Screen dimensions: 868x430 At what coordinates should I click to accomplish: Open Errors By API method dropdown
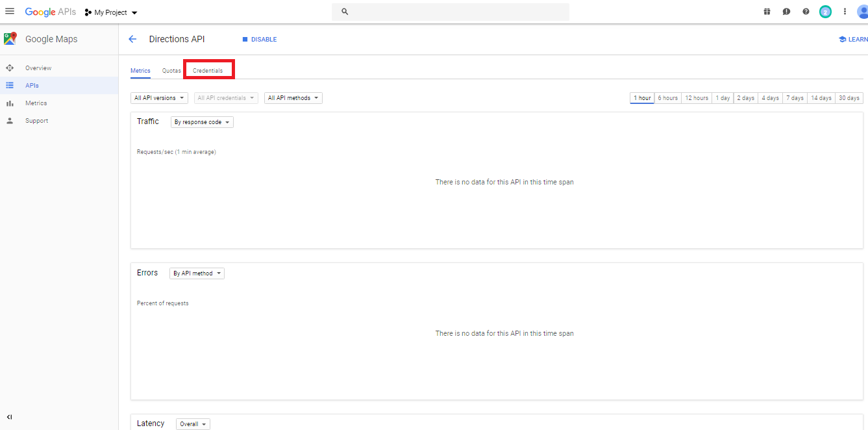pyautogui.click(x=197, y=273)
